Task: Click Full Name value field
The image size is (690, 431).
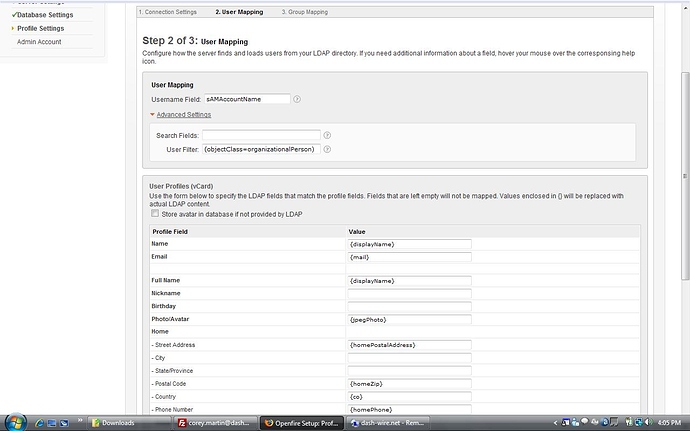Action: 409,280
